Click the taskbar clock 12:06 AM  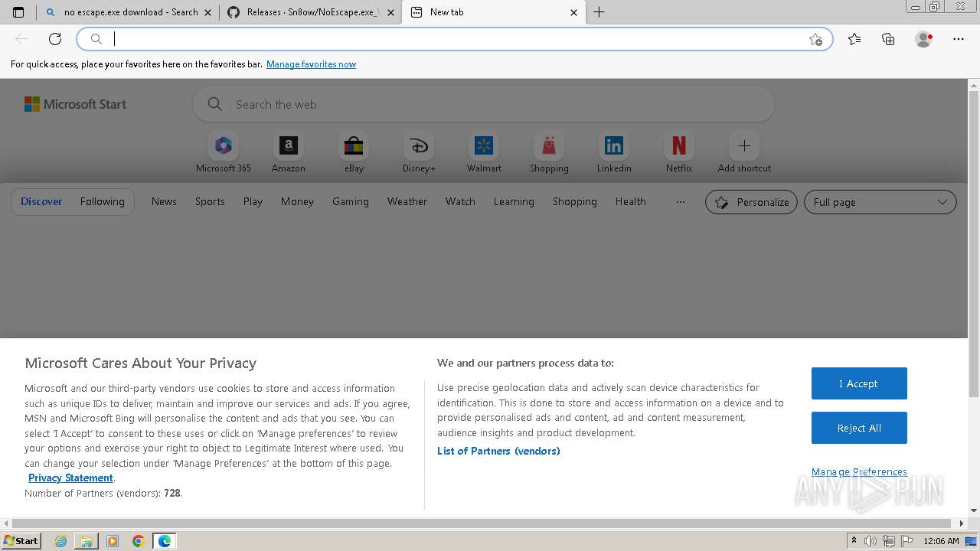coord(941,541)
